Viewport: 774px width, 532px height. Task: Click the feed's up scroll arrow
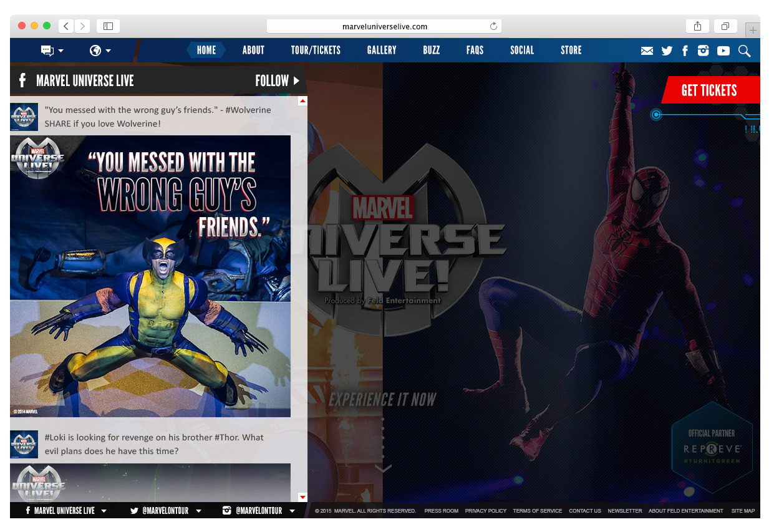[x=302, y=100]
